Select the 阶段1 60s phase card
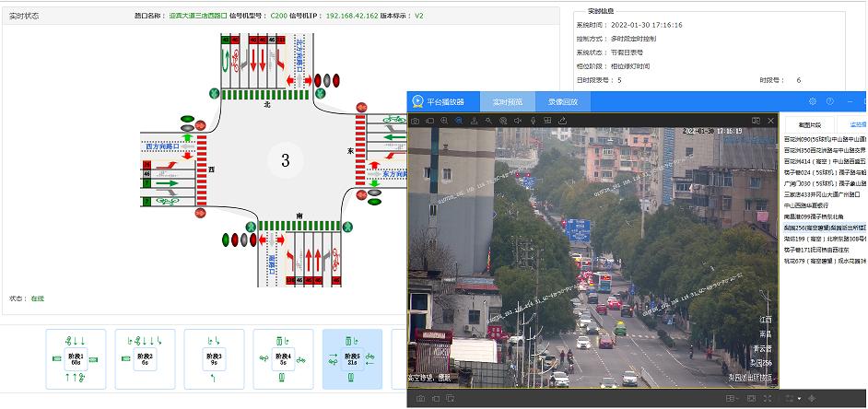 point(74,359)
